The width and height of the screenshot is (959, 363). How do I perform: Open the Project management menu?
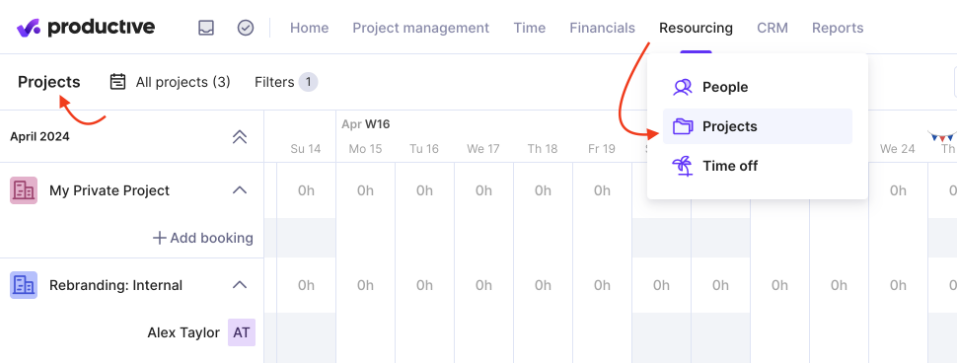[x=421, y=28]
